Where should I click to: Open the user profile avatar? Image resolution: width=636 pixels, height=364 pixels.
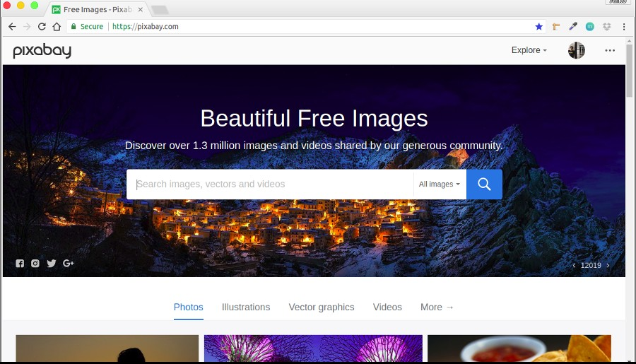(x=577, y=50)
